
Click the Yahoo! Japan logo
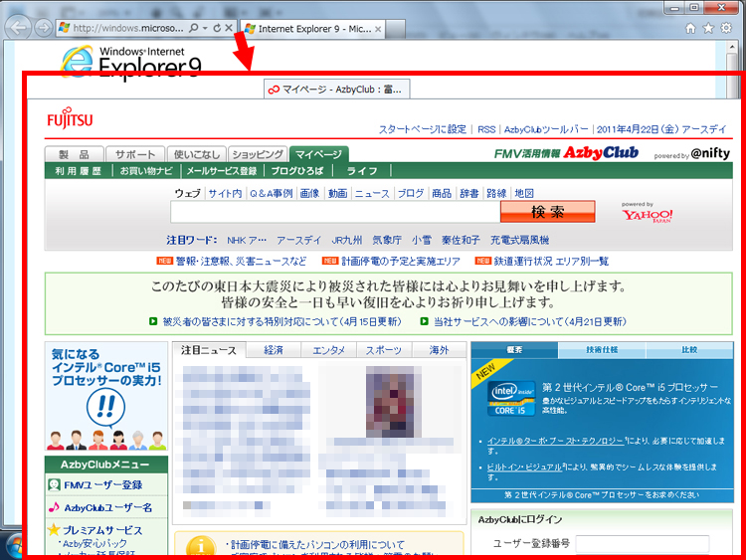pyautogui.click(x=648, y=214)
